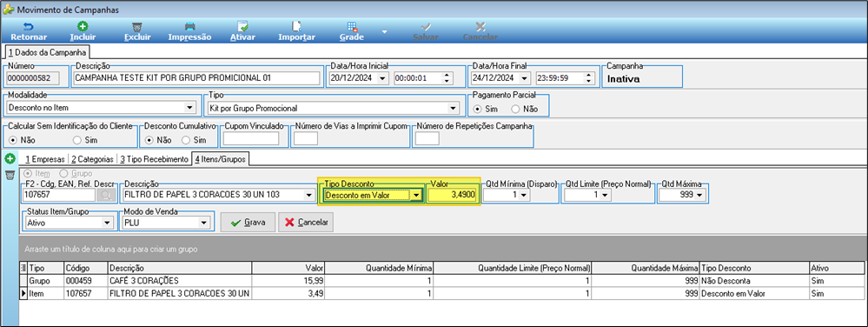Open Data Final date picker

(x=525, y=78)
